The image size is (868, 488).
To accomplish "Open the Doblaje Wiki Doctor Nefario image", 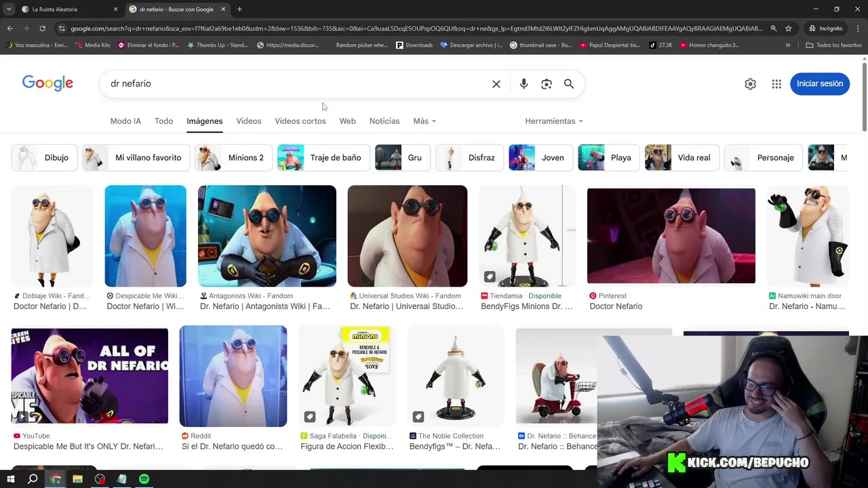I will [x=52, y=236].
